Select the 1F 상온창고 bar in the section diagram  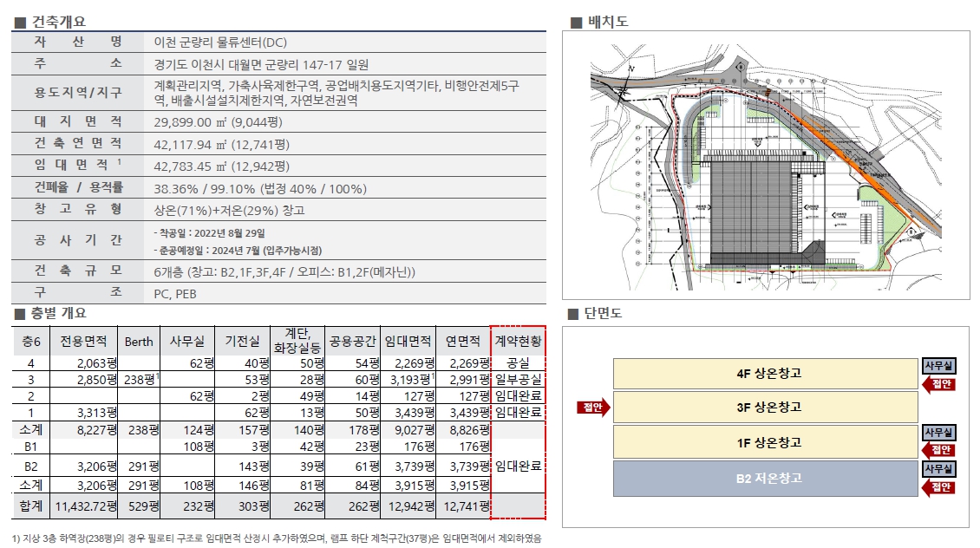766,442
